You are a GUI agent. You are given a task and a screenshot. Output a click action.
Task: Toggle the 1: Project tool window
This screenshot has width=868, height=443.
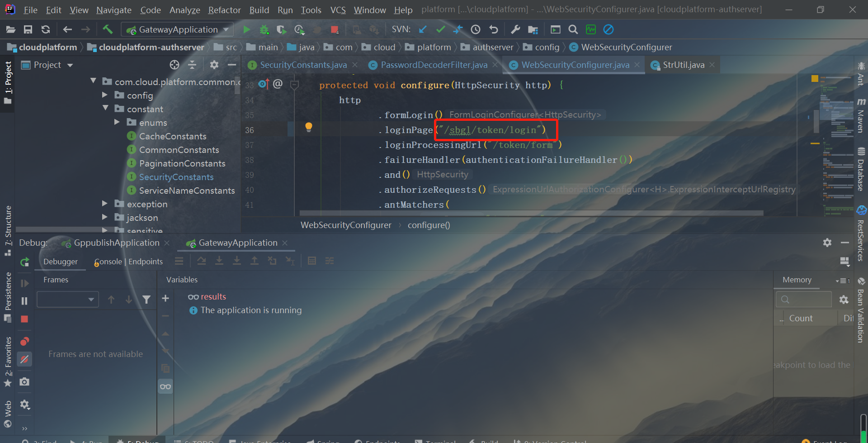pos(8,82)
